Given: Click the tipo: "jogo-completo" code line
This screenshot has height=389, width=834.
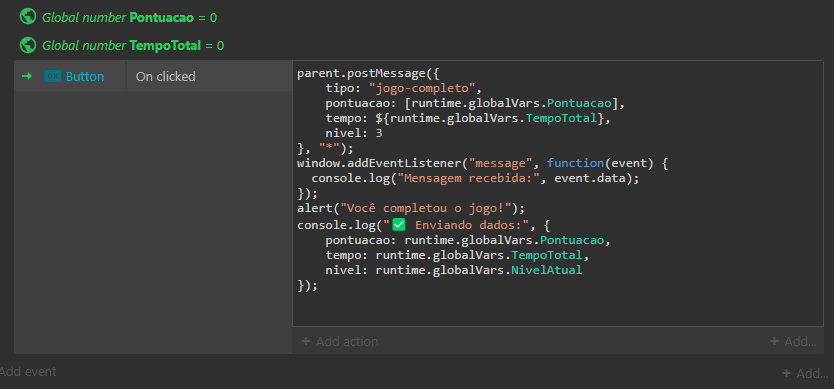Looking at the screenshot, I should [x=404, y=88].
